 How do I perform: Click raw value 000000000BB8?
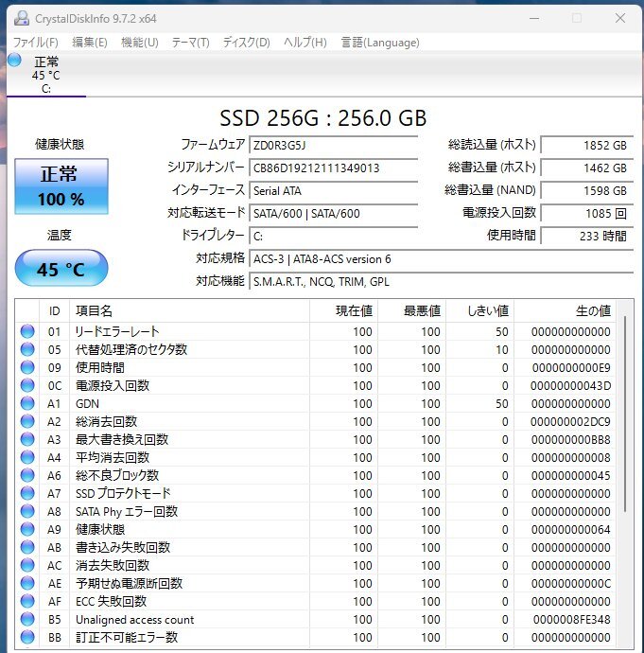click(571, 439)
